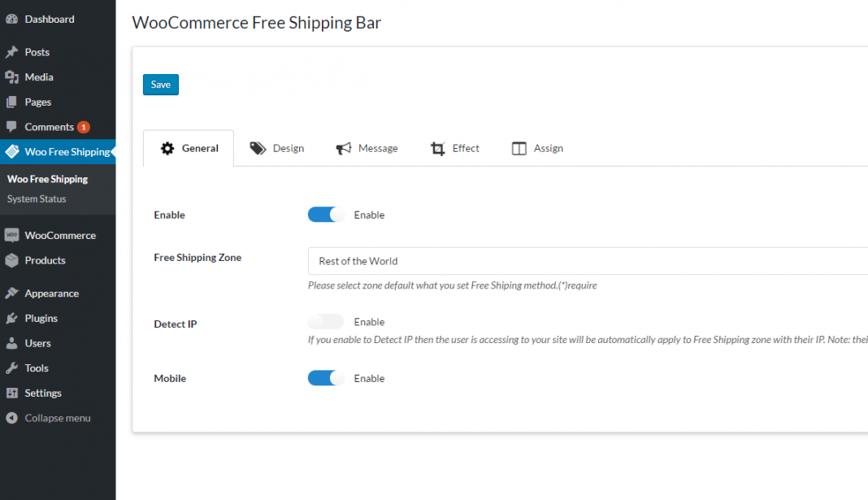Open the Message tab
Image resolution: width=868 pixels, height=500 pixels.
376,147
